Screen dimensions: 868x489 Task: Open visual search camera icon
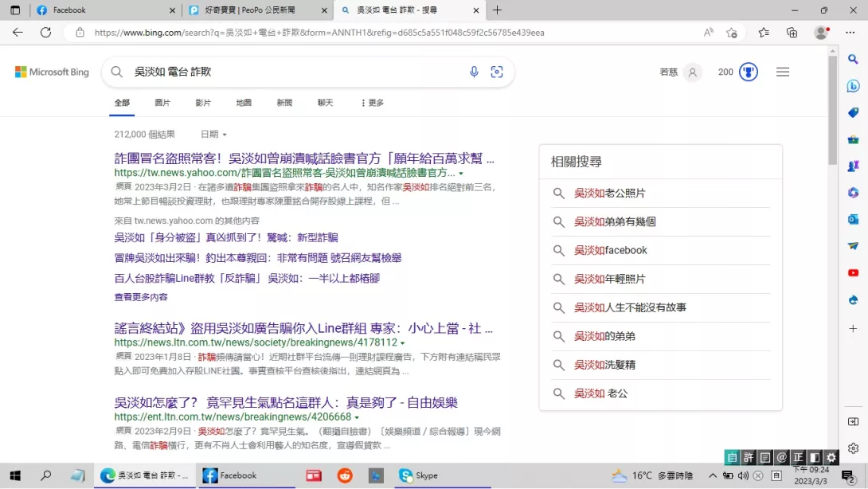497,72
